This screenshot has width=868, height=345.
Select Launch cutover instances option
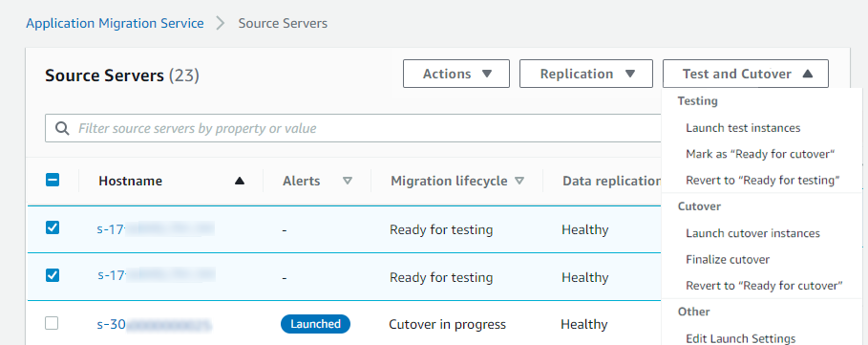pos(752,233)
